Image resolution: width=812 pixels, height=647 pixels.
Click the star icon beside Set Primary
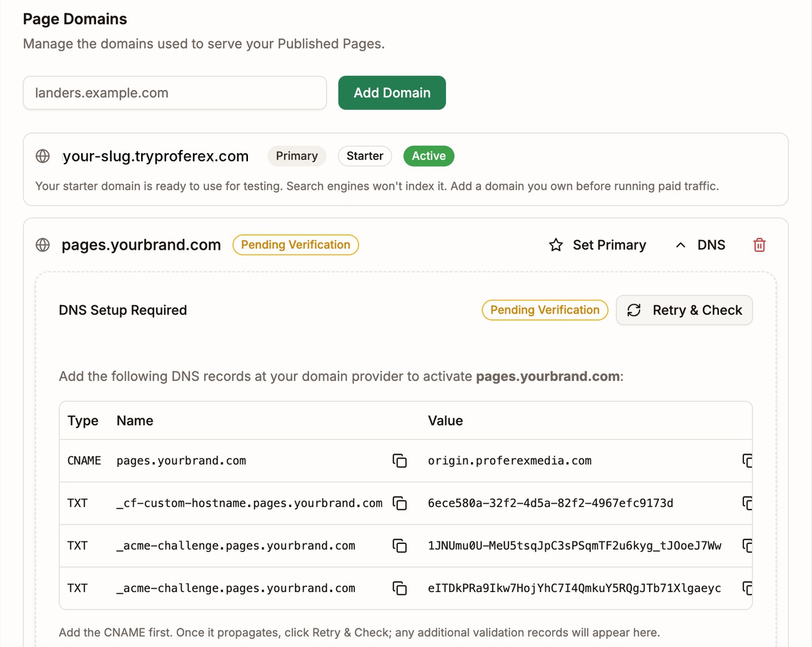(x=556, y=245)
